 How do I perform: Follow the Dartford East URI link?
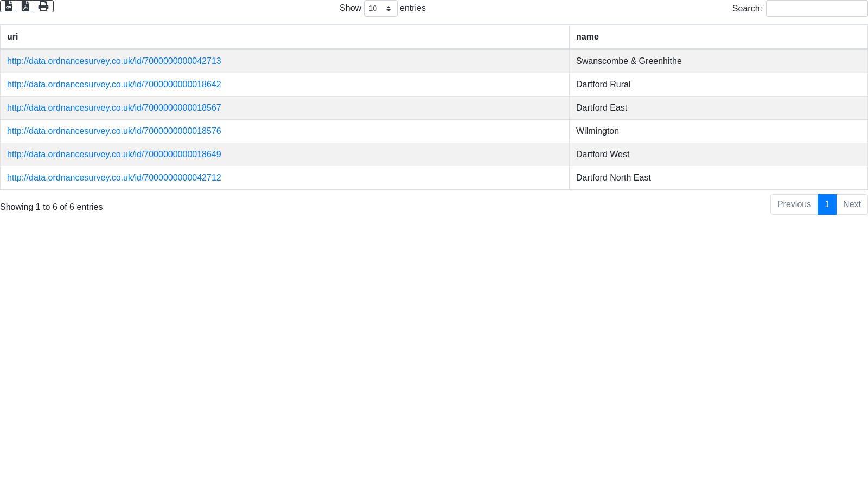(114, 108)
